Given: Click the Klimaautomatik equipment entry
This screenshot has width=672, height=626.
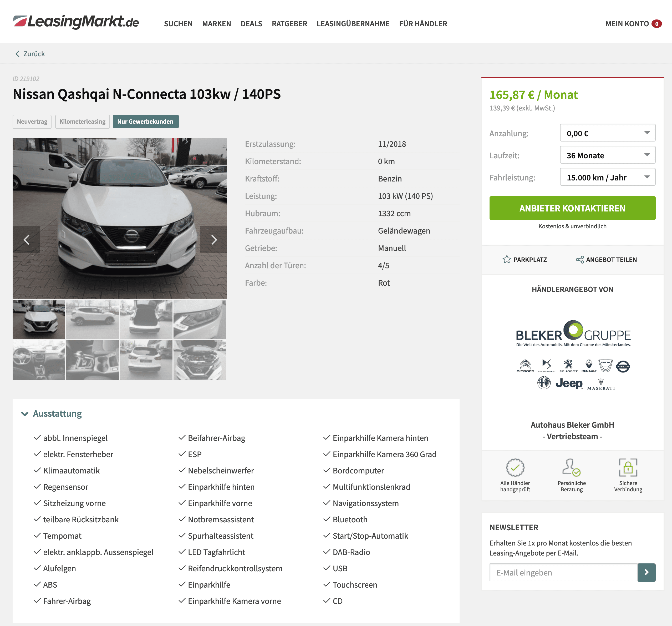Looking at the screenshot, I should click(x=71, y=471).
